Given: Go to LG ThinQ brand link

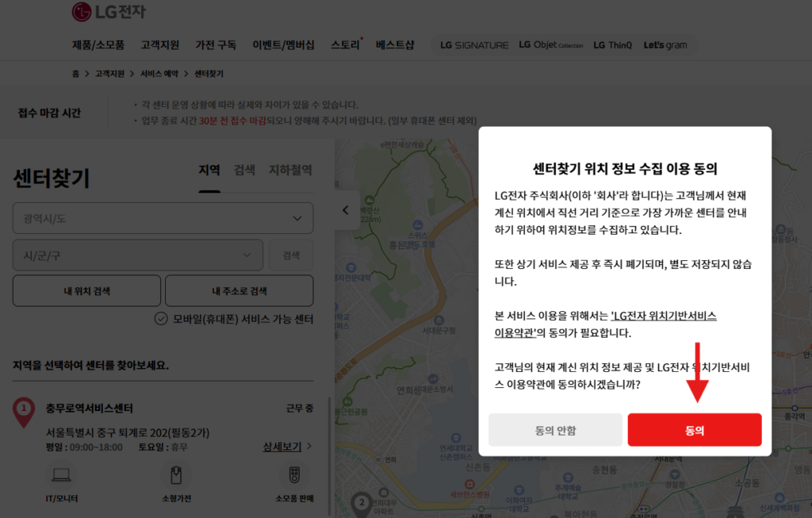Looking at the screenshot, I should pyautogui.click(x=613, y=45).
